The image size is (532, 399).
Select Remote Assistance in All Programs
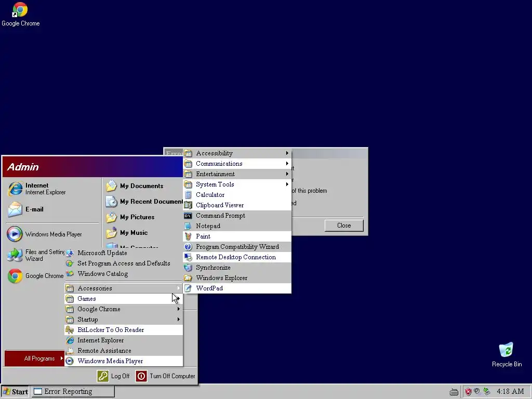pos(124,351)
